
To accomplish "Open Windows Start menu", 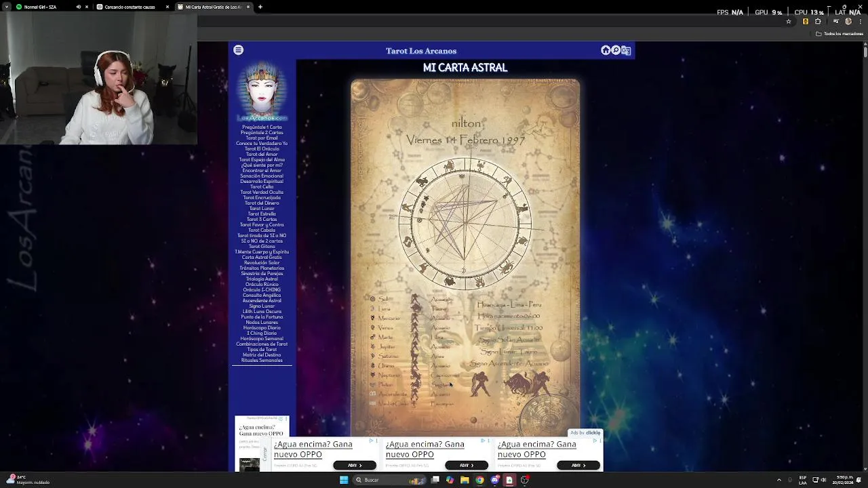I will pos(344,480).
